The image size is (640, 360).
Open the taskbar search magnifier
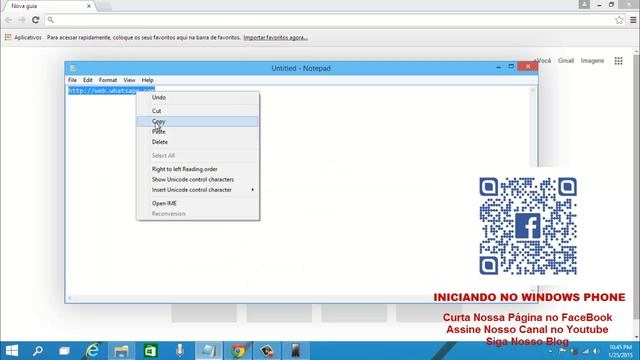tap(38, 351)
